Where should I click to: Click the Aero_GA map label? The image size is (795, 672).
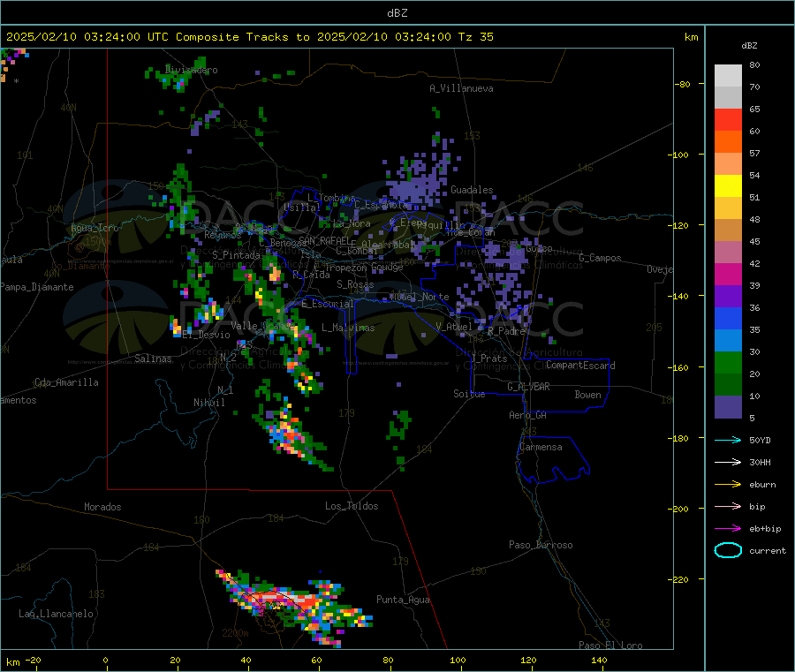528,415
